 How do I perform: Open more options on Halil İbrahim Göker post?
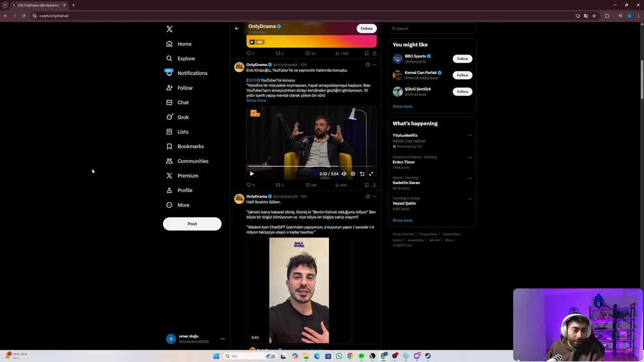[x=374, y=197]
